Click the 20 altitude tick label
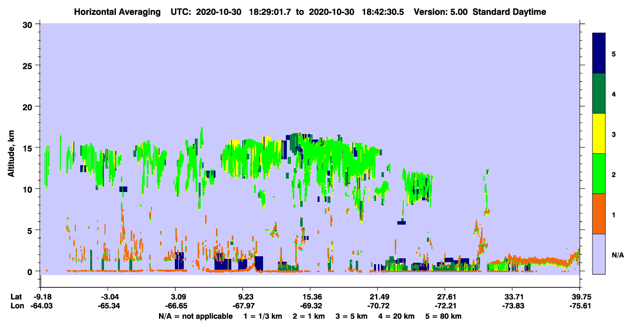This screenshot has height=330, width=644. (28, 107)
